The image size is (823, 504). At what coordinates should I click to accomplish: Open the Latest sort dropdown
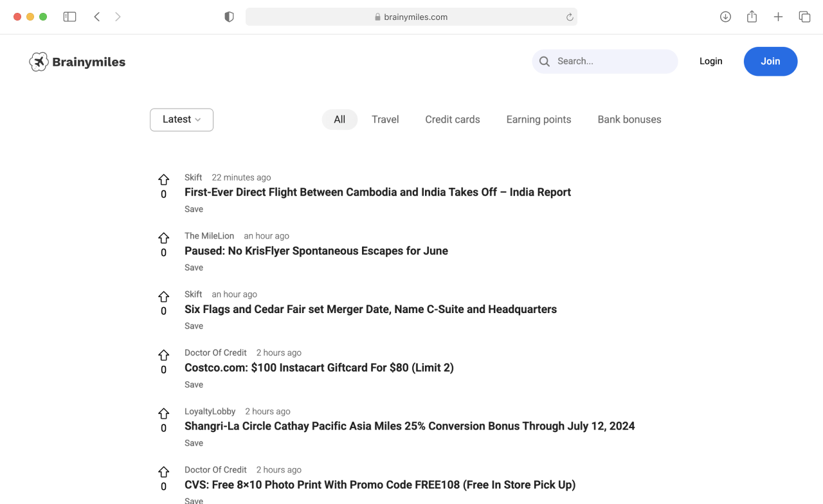coord(181,120)
